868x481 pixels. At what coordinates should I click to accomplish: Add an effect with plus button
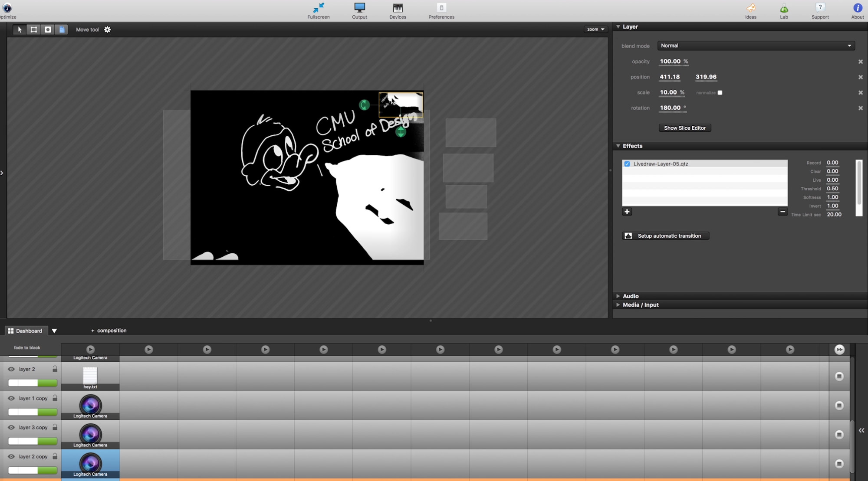click(627, 212)
